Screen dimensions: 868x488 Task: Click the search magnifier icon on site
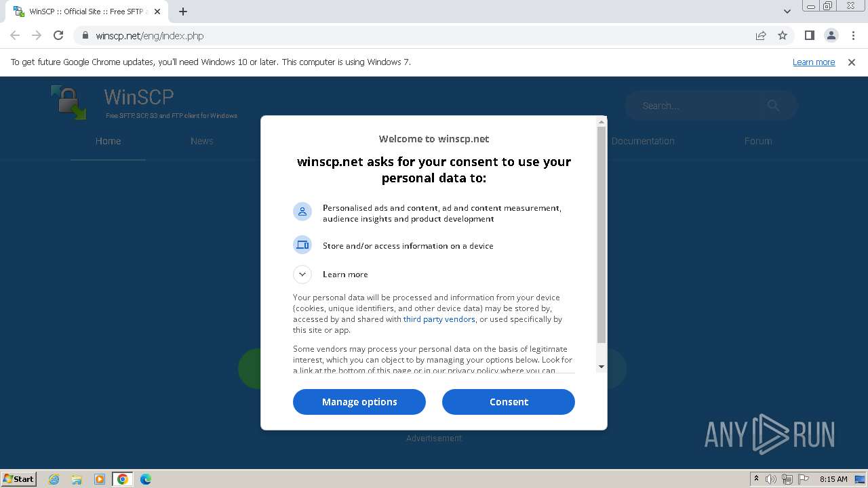774,105
